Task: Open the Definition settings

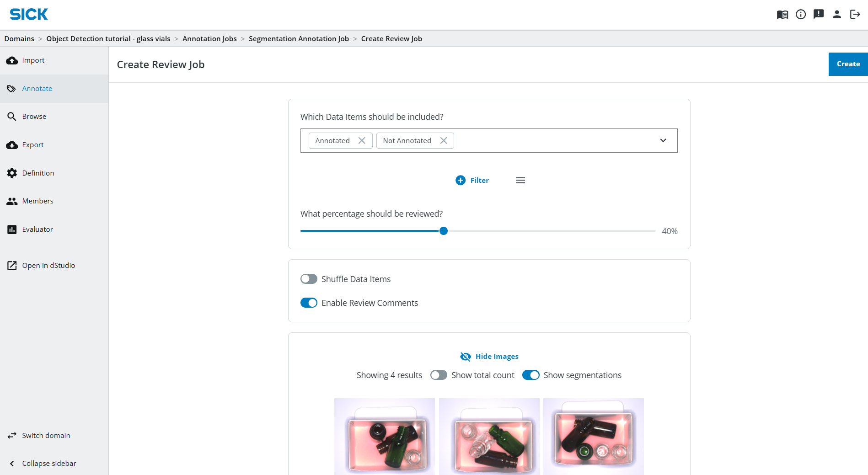Action: (x=38, y=173)
